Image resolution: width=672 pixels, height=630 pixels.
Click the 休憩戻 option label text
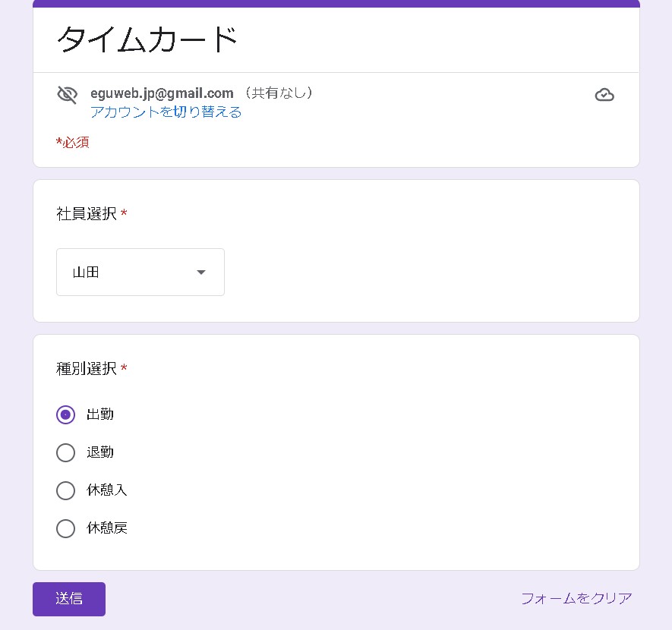(x=107, y=528)
